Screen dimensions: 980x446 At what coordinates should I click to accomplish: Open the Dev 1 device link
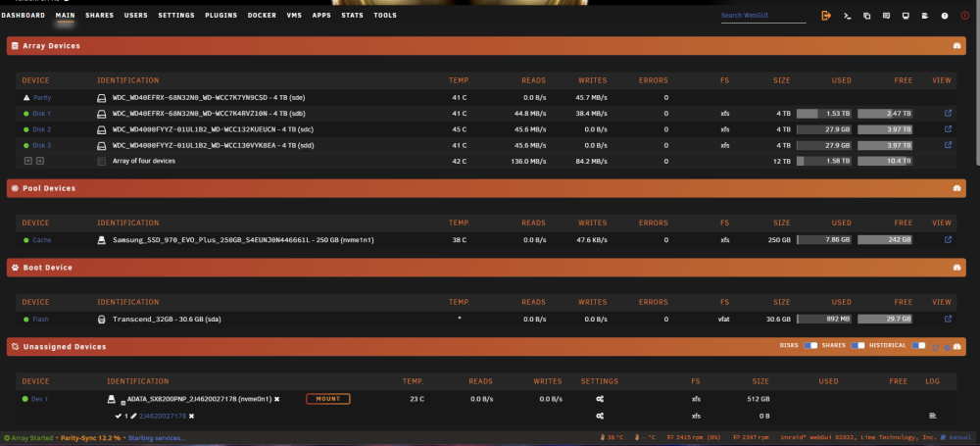(x=40, y=399)
